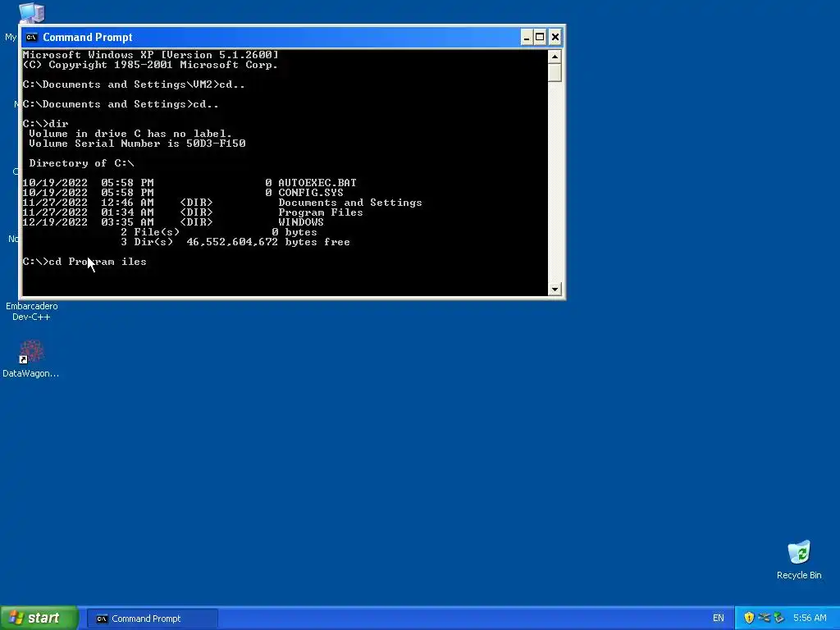Select Command Prompt taskbar button

(x=153, y=619)
